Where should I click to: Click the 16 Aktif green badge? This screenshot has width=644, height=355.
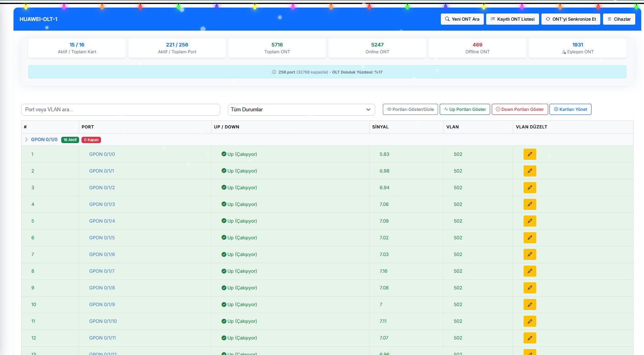tap(70, 140)
